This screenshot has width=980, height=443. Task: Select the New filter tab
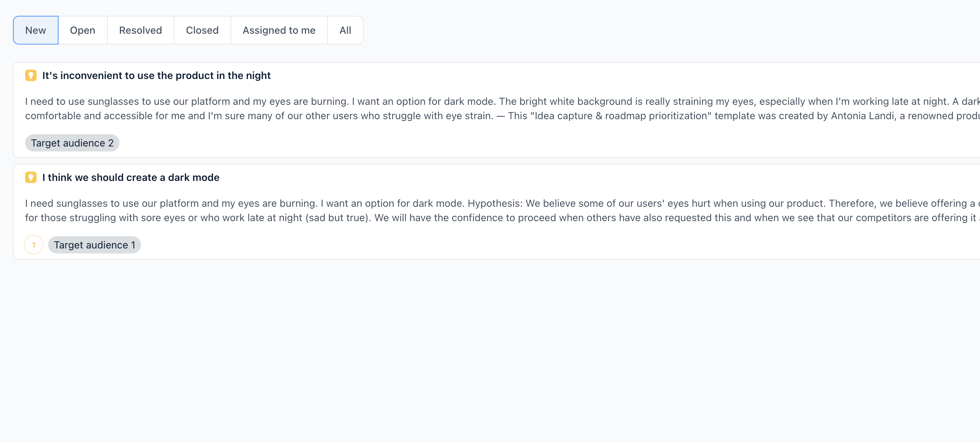[36, 30]
